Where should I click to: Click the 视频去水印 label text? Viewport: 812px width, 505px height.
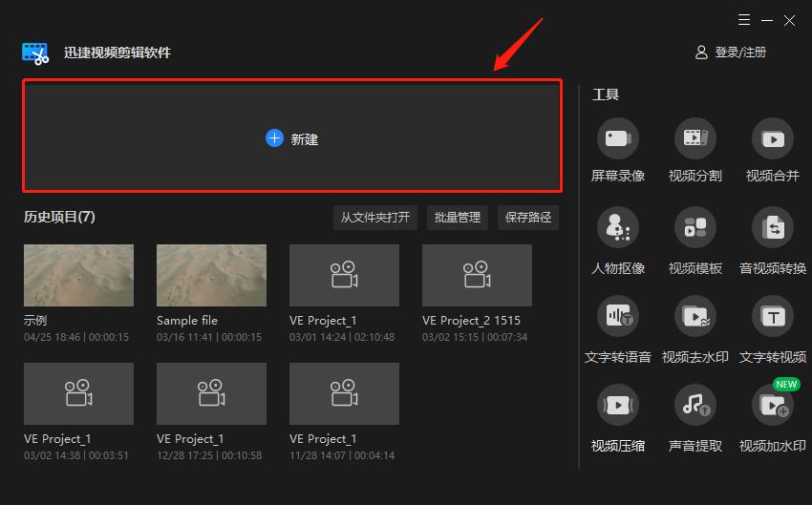[x=694, y=357]
